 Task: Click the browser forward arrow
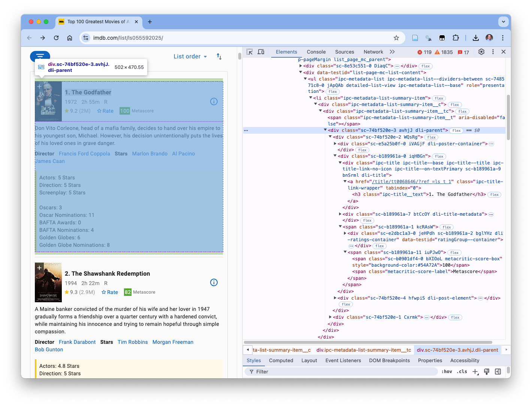[43, 38]
